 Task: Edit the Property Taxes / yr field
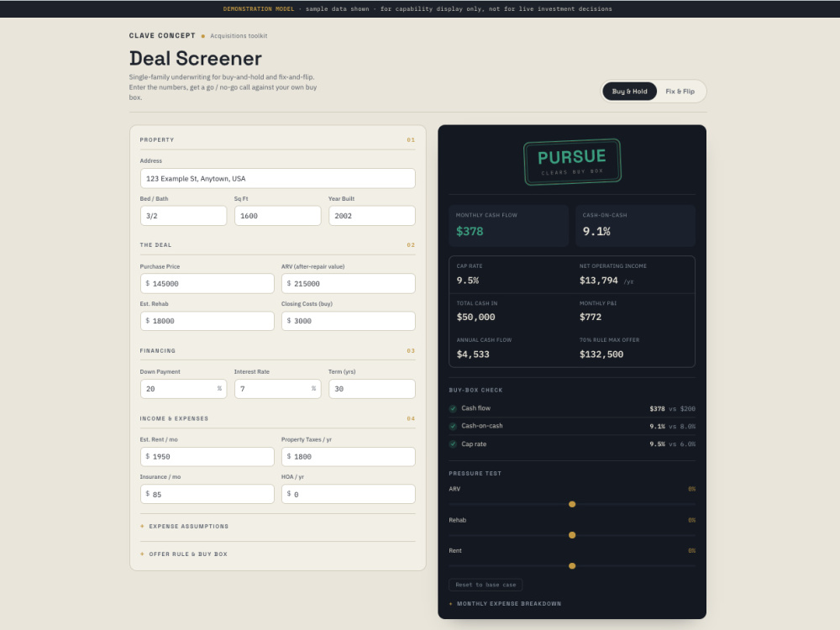coord(349,456)
